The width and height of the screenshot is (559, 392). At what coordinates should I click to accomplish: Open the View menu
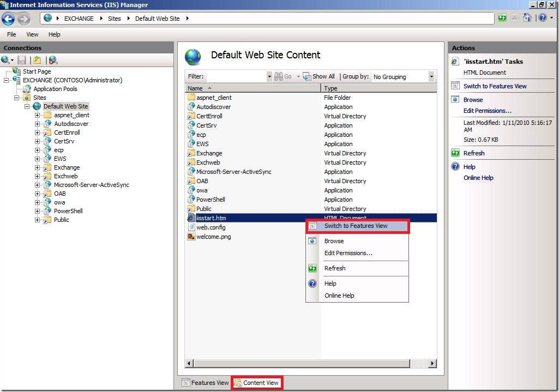pos(32,34)
